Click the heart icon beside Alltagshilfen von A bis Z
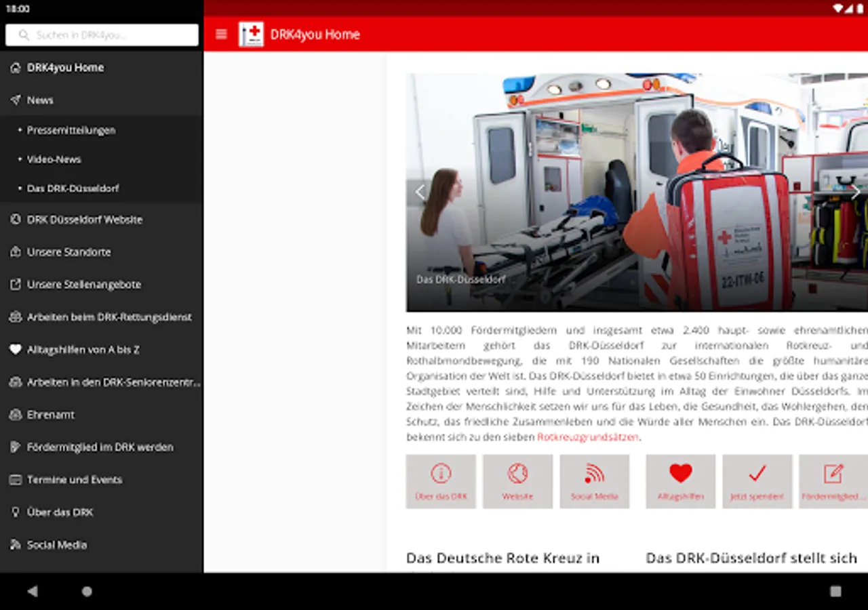Screen dimensions: 868x610 tap(16, 350)
